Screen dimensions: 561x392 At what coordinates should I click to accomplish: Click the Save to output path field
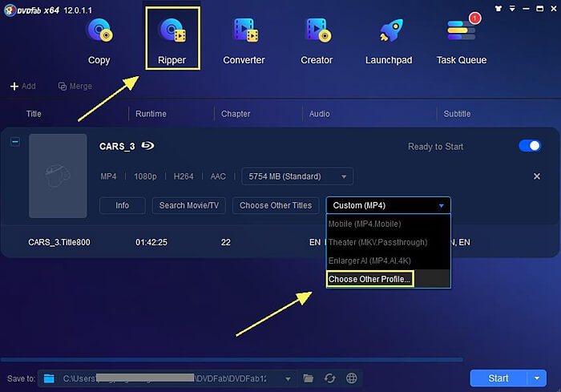pos(167,378)
